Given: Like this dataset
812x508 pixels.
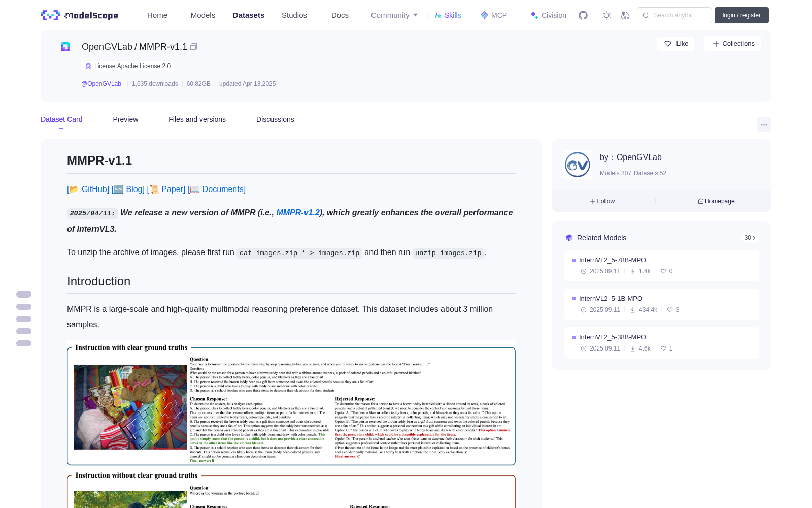Looking at the screenshot, I should [x=675, y=44].
